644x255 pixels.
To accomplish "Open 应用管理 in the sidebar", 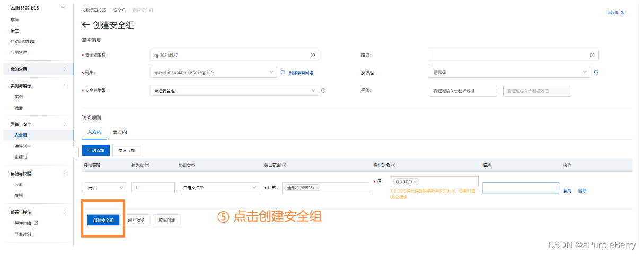I will pos(19,52).
